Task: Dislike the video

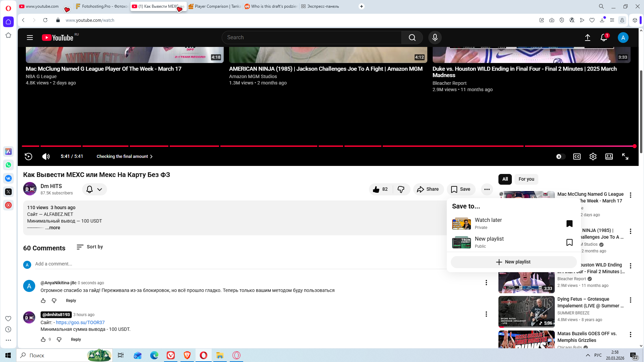Action: 401,189
